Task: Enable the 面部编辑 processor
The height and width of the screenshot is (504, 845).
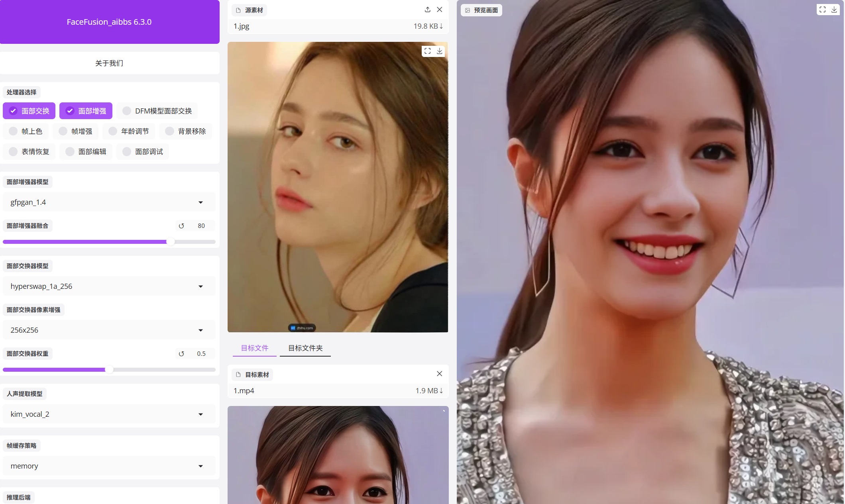Action: [x=86, y=151]
